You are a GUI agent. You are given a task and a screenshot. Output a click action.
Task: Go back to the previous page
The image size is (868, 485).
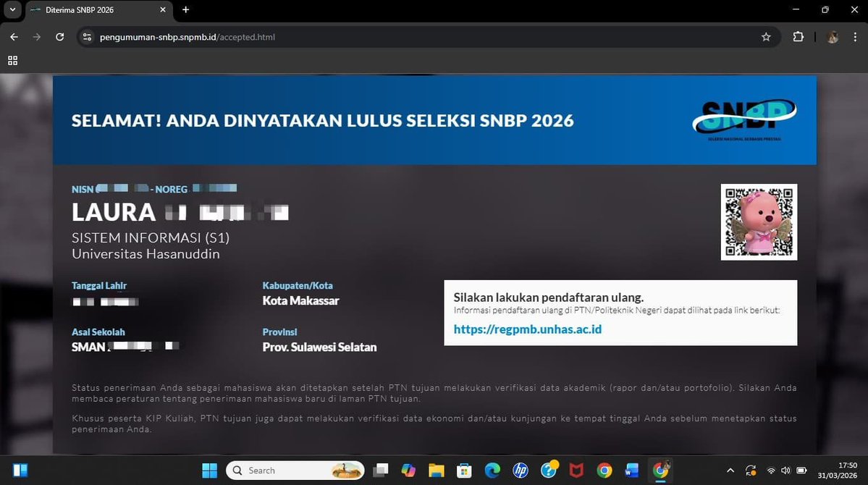click(x=14, y=37)
